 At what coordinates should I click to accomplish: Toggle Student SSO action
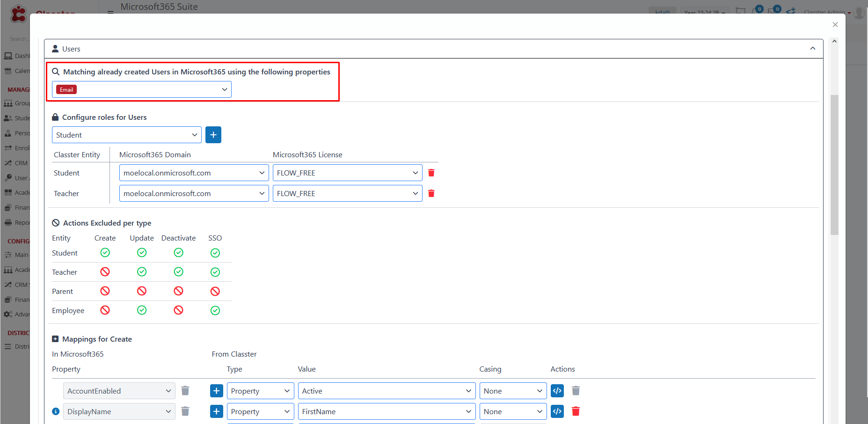pyautogui.click(x=215, y=253)
